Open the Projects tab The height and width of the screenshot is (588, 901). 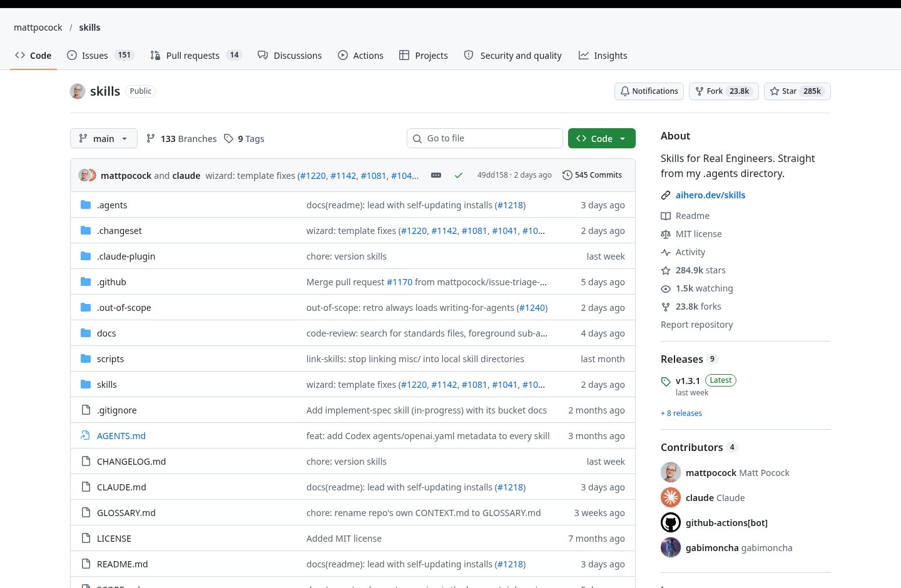tap(424, 55)
